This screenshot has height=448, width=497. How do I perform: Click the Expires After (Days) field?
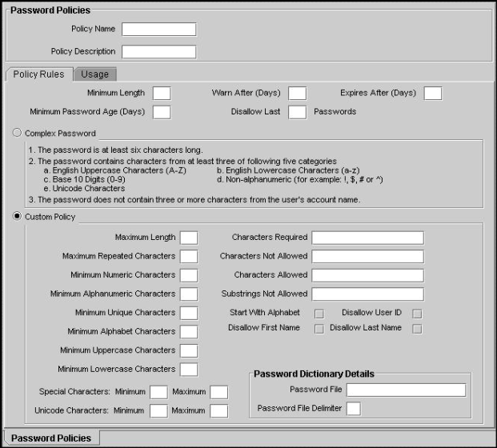(x=433, y=94)
